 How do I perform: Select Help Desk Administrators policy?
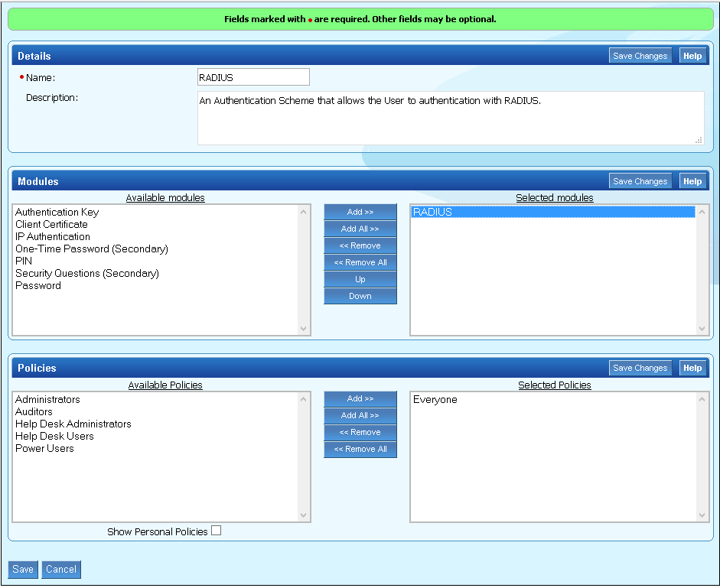[73, 424]
